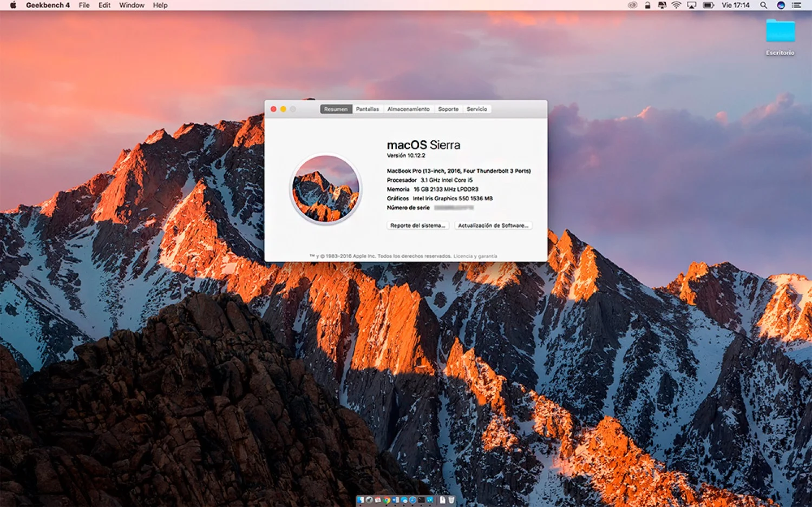The image size is (812, 507).
Task: Open the blue chat bubble app in the Dock
Action: (x=404, y=500)
